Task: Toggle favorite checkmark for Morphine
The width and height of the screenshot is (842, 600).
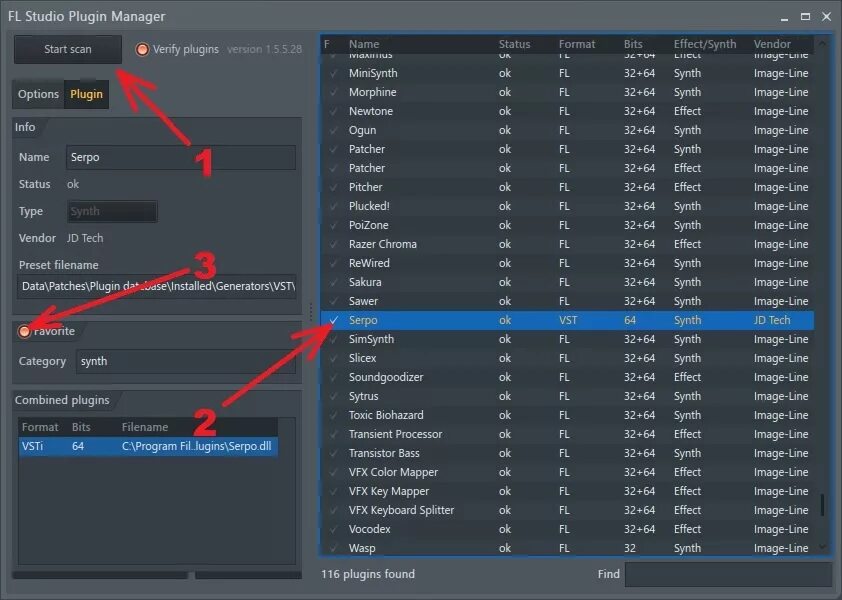Action: 333,92
